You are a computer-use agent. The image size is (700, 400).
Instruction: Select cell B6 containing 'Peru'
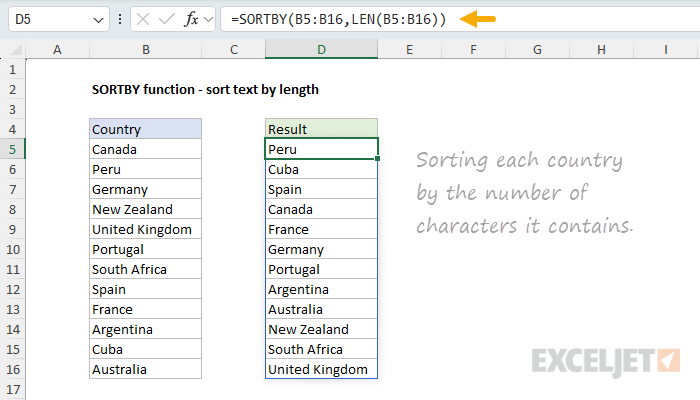[146, 169]
